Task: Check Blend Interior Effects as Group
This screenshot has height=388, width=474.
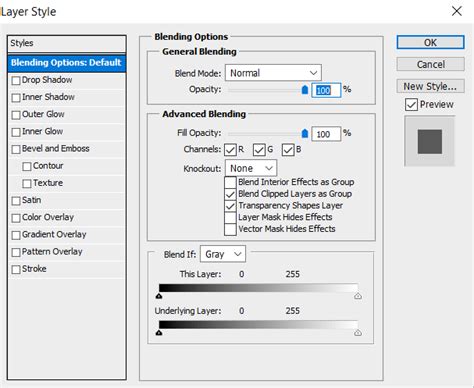Action: click(230, 182)
